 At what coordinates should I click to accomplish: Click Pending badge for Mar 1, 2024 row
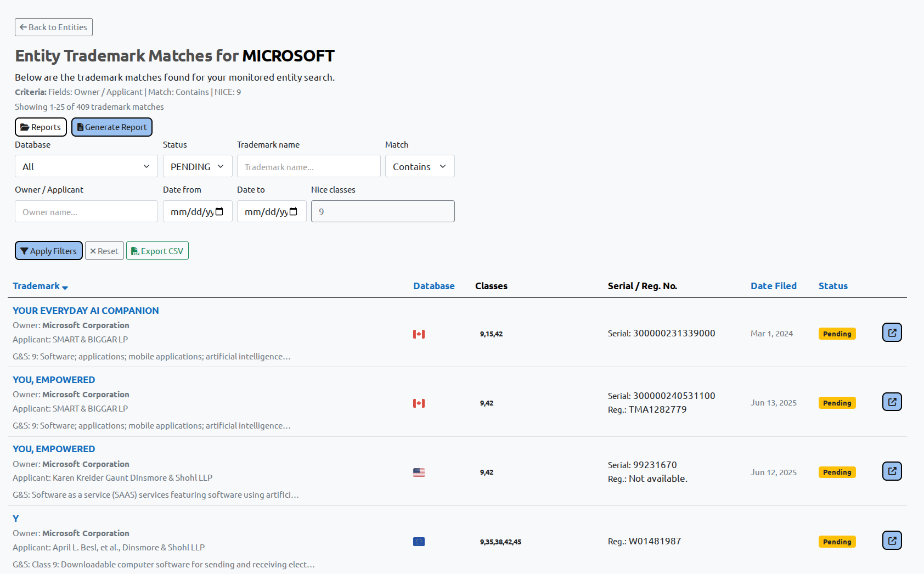(837, 334)
